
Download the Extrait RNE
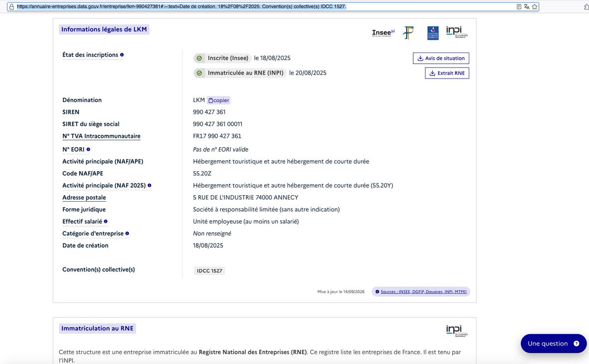pos(447,73)
